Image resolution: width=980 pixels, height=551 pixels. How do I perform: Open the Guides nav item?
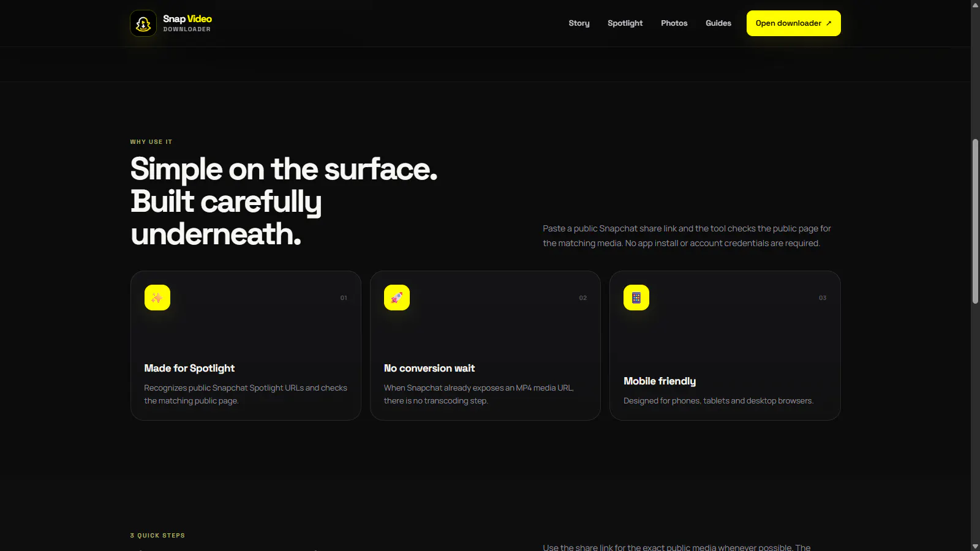click(718, 23)
